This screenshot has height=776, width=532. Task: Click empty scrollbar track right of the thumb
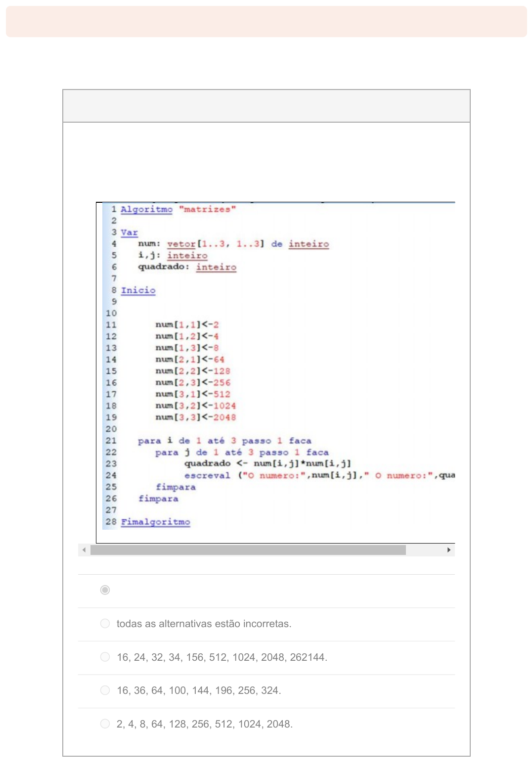[x=425, y=550]
